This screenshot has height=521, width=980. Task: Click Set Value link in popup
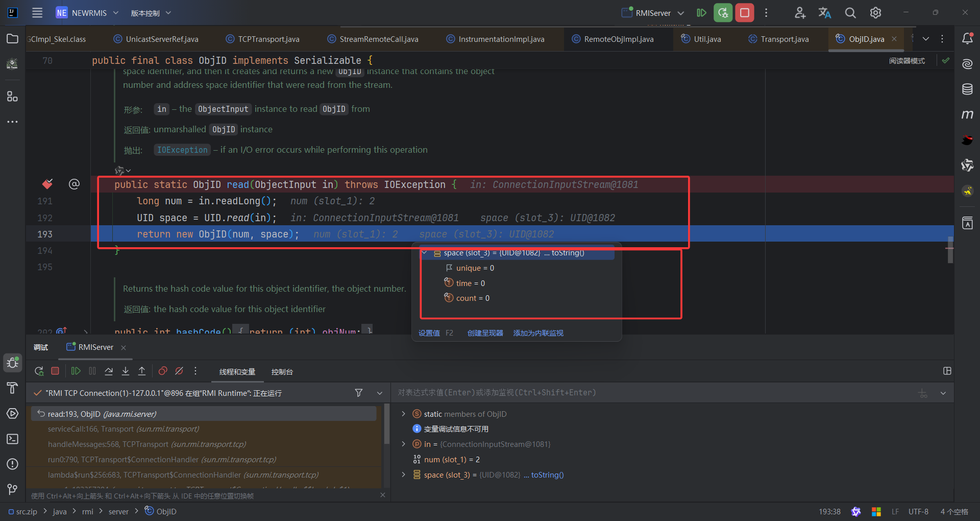click(x=429, y=333)
